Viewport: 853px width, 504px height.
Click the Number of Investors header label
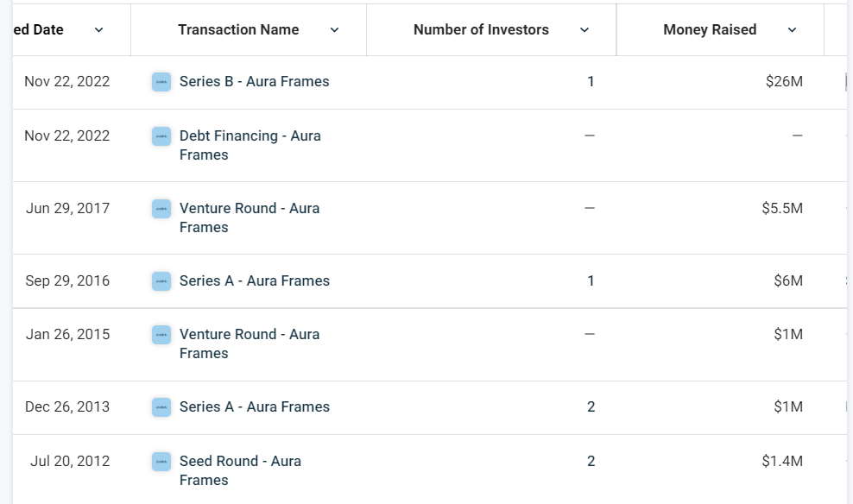pos(481,30)
